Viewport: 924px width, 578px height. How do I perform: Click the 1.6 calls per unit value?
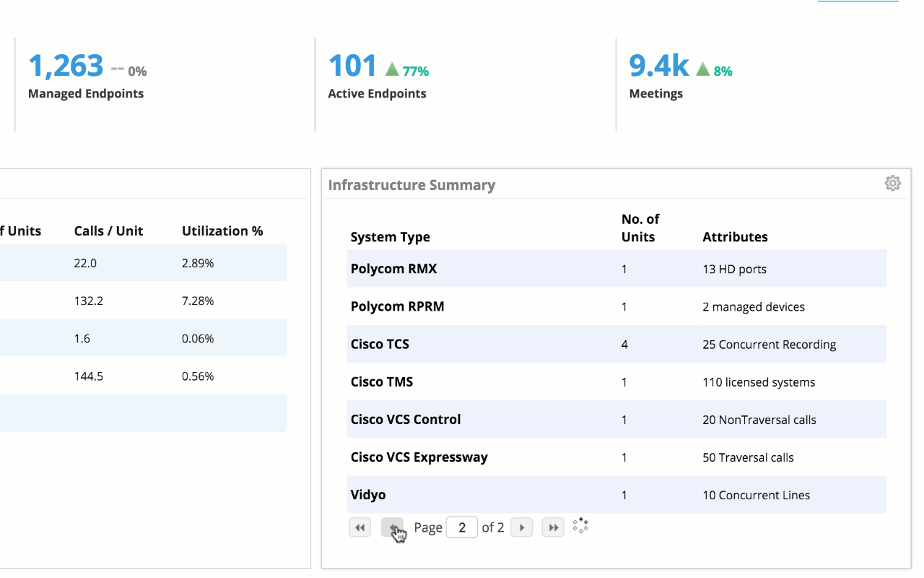coord(82,338)
